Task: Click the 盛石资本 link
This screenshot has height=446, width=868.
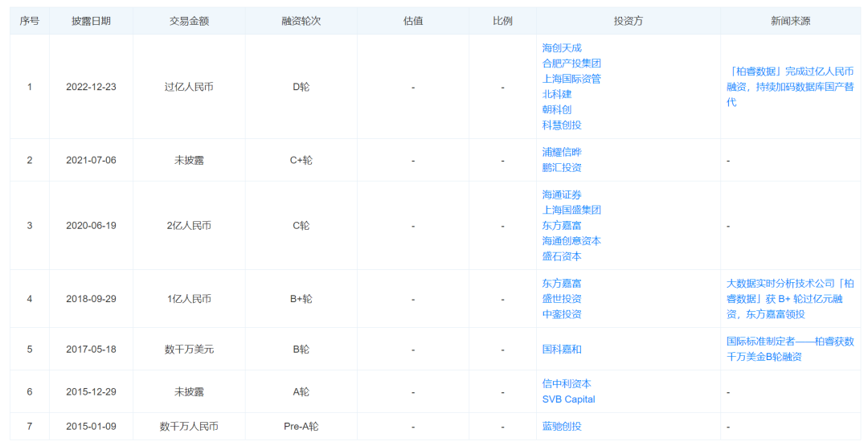Action: click(562, 257)
